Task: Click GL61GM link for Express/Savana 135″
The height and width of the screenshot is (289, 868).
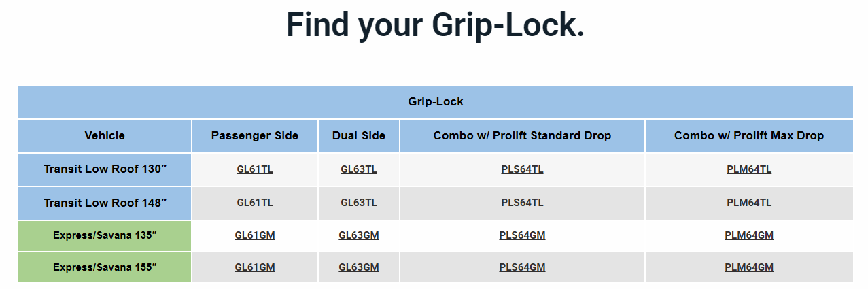Action: click(255, 235)
